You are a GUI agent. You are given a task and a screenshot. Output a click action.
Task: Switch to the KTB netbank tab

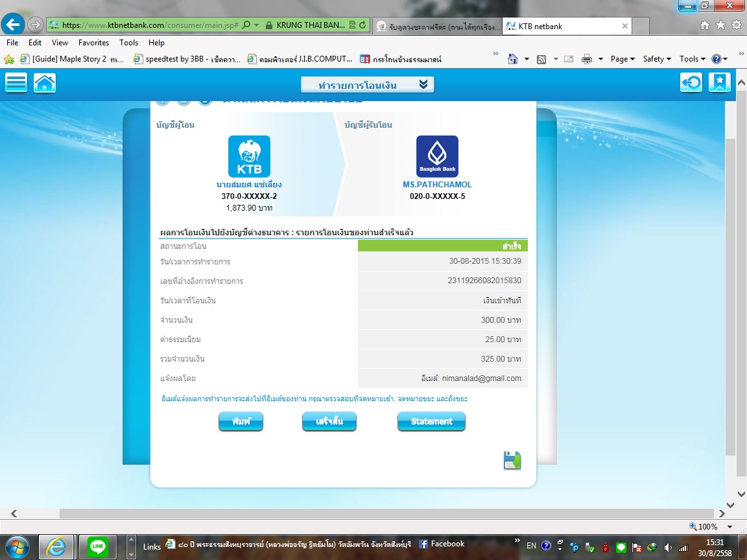pos(564,26)
